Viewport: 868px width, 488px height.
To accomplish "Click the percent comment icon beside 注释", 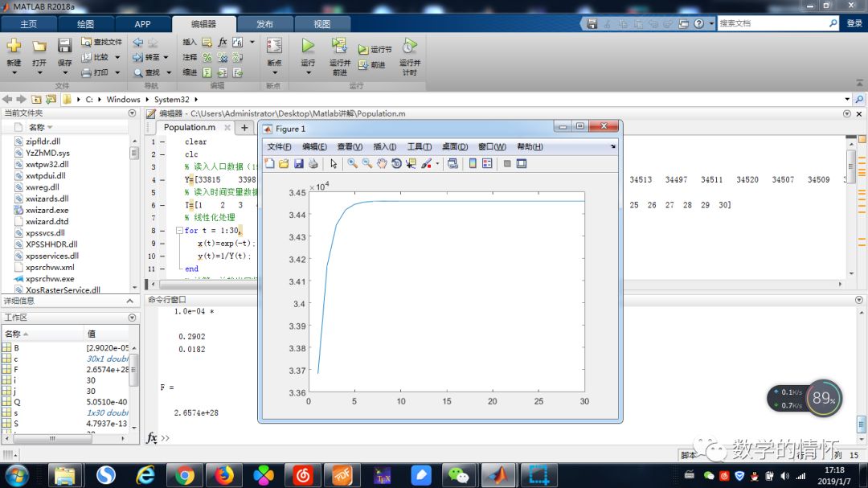I will pos(207,57).
